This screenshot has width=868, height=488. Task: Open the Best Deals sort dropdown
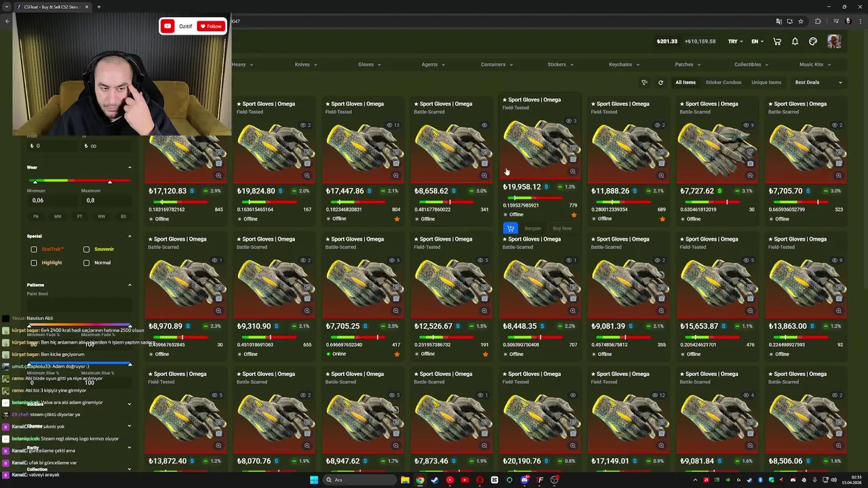818,83
